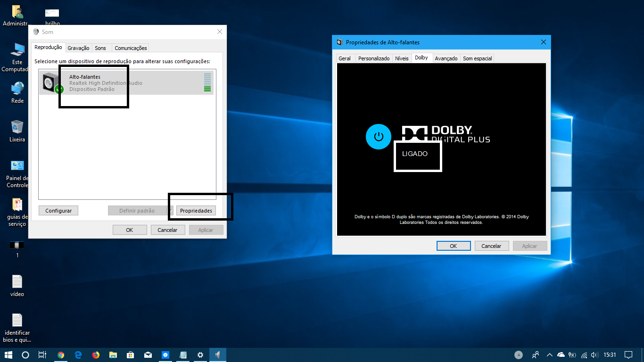Click OK in the Som window
644x362 pixels.
click(x=129, y=230)
